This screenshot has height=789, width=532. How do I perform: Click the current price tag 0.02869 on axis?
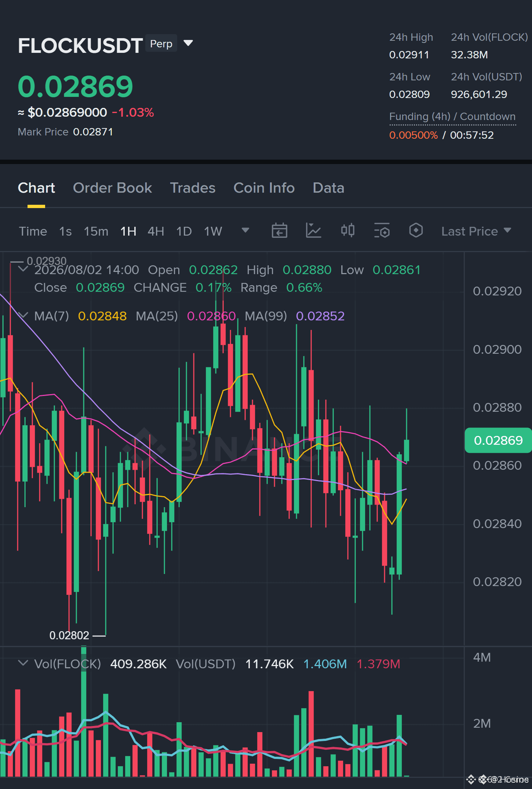pos(498,440)
